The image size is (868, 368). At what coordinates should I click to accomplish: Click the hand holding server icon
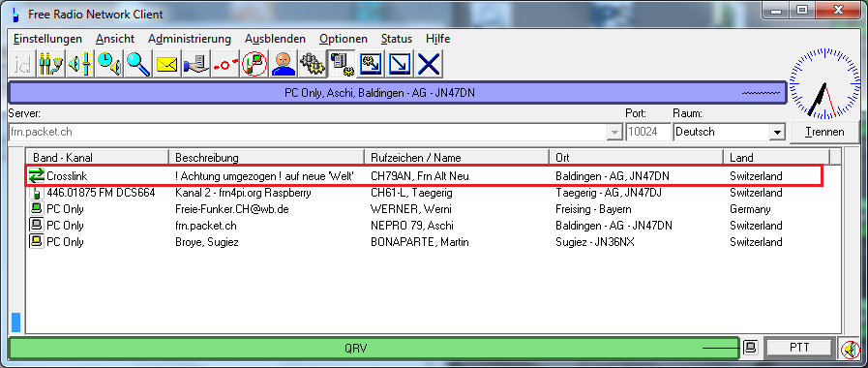coord(196,64)
